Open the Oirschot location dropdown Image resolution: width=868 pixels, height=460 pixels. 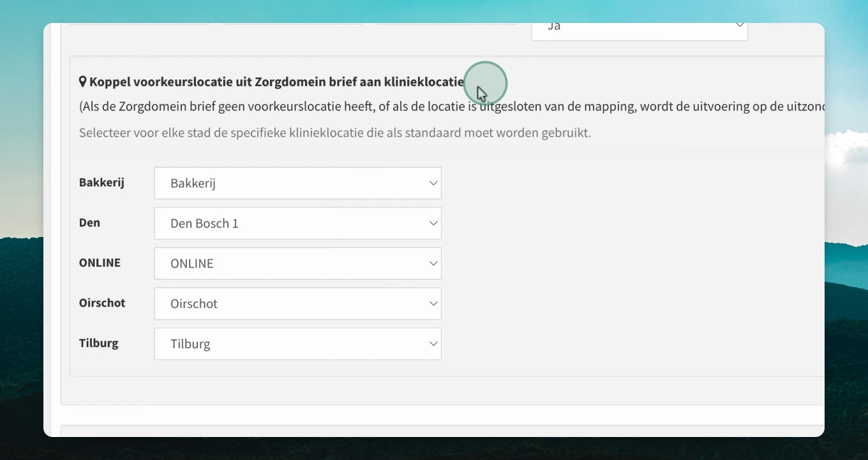297,304
